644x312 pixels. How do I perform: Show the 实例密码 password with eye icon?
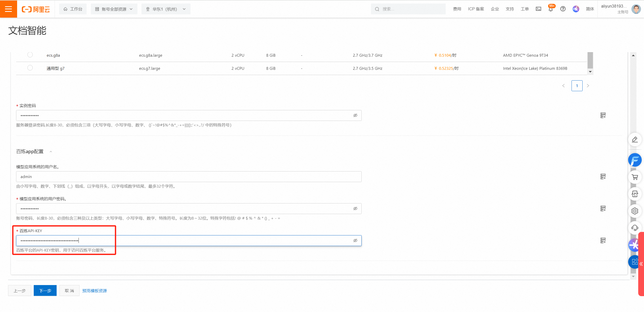click(355, 115)
